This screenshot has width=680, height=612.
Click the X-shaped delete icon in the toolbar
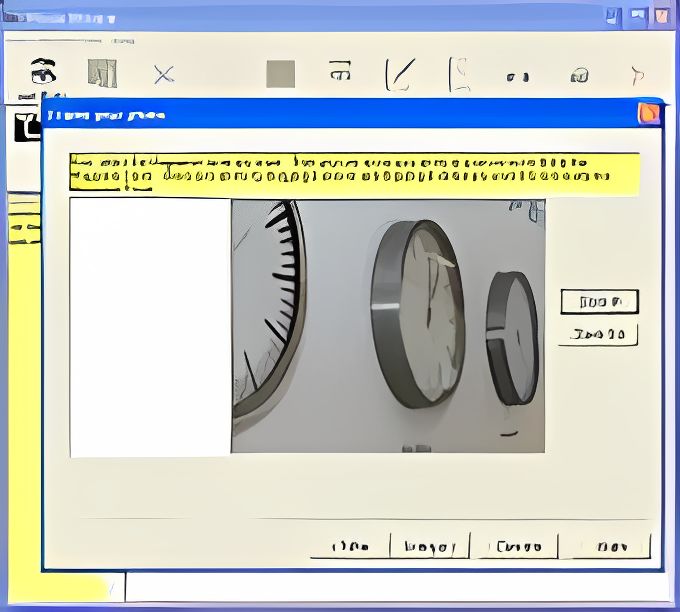click(x=164, y=75)
